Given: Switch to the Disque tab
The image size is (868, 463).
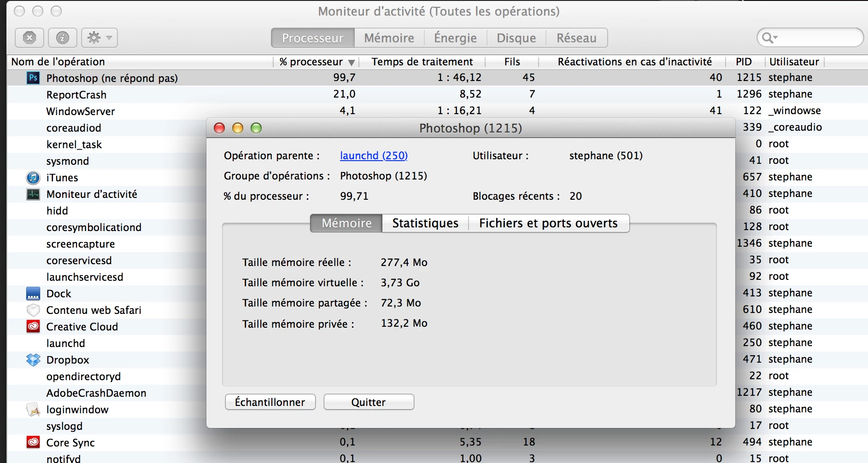Looking at the screenshot, I should click(516, 38).
